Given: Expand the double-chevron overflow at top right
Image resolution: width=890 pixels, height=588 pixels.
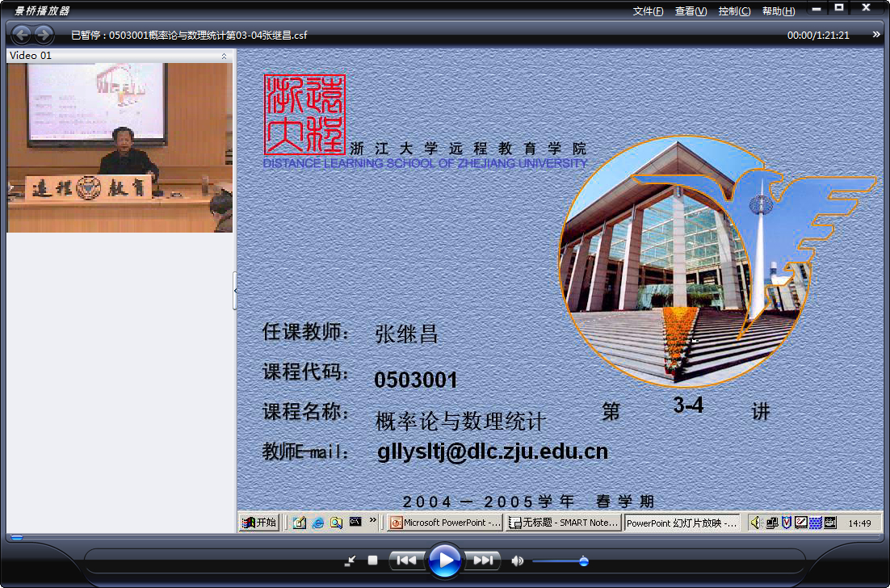Looking at the screenshot, I should [x=876, y=35].
